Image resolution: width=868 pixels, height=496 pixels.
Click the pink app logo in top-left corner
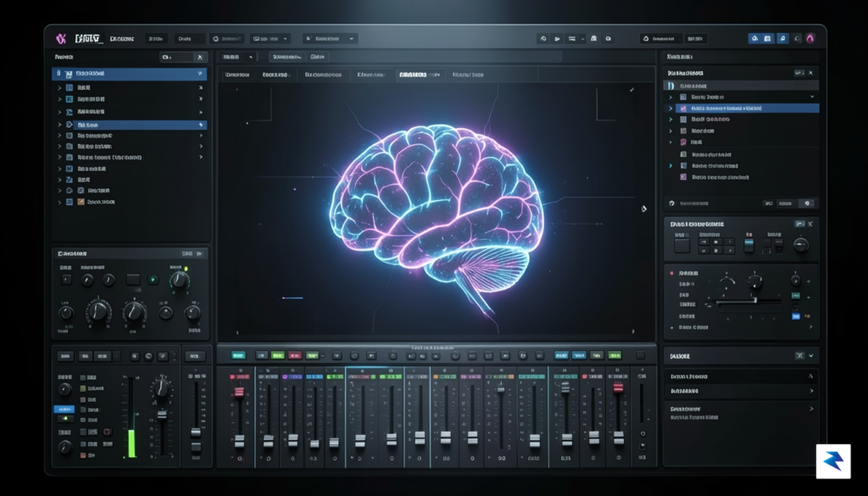click(x=61, y=39)
